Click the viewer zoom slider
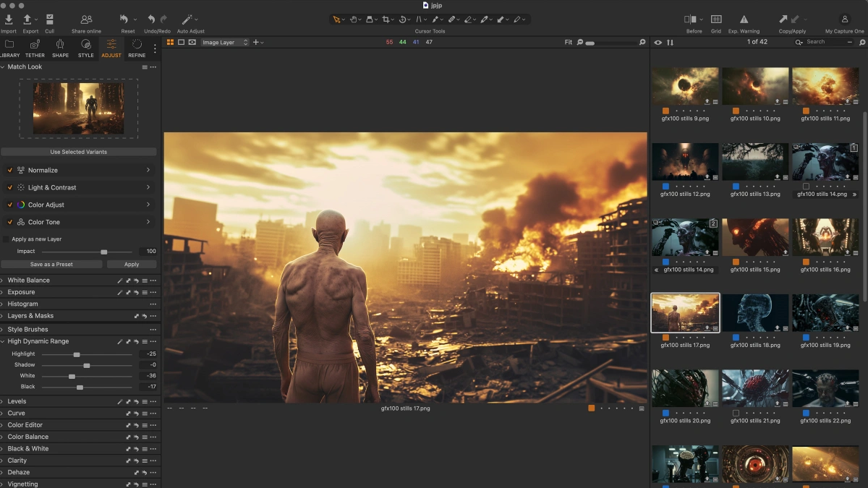 [611, 43]
